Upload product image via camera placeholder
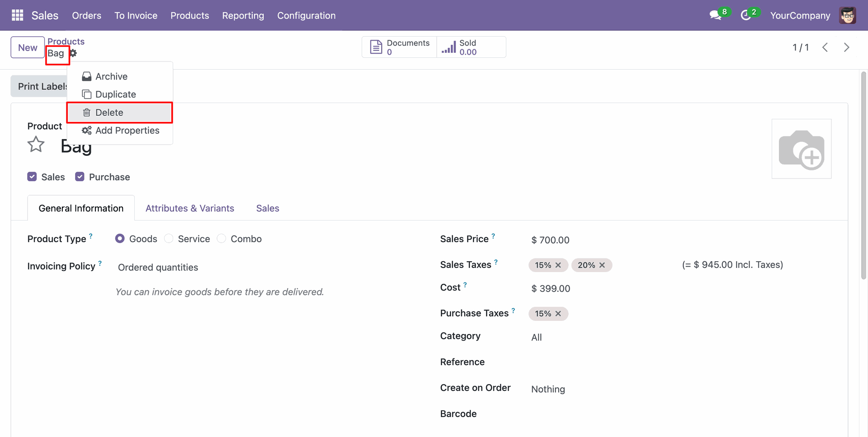This screenshot has height=437, width=868. 801,149
